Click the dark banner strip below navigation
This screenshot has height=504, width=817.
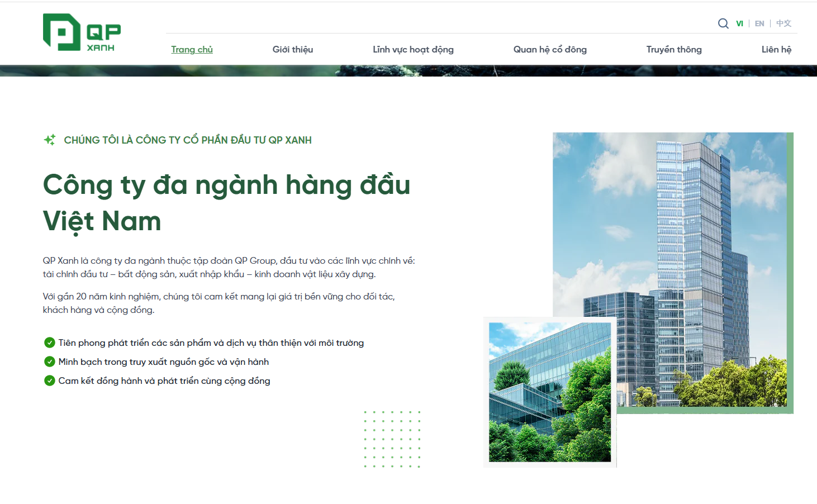click(408, 71)
